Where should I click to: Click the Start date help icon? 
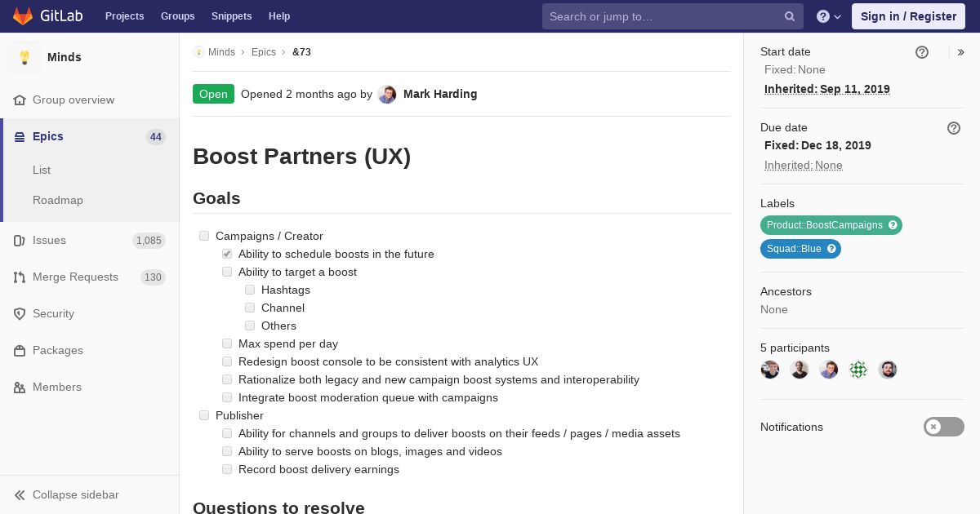pos(922,52)
